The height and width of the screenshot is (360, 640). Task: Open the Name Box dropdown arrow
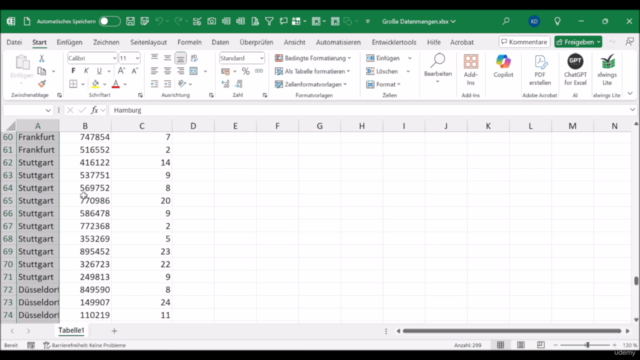point(48,110)
